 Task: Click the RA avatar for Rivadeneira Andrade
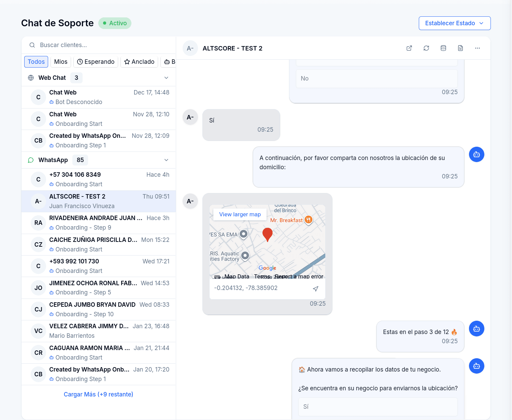click(x=38, y=223)
